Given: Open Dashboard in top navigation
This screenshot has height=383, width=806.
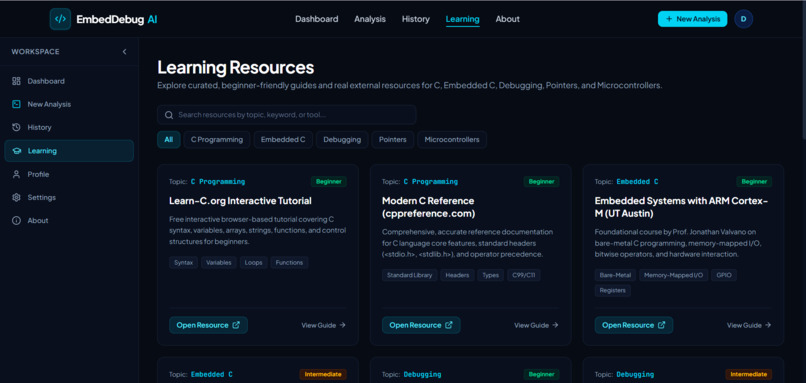Looking at the screenshot, I should click(x=317, y=19).
